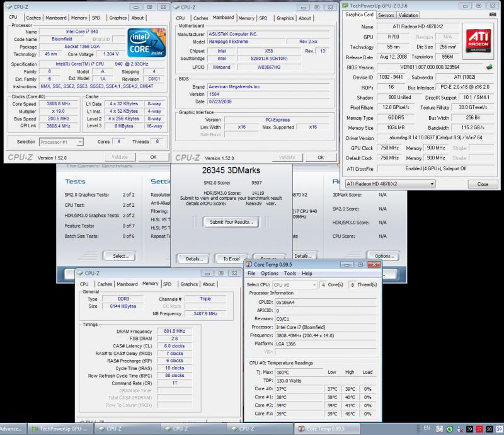Click the BIOS date 07/23/2009 value

tap(268, 101)
